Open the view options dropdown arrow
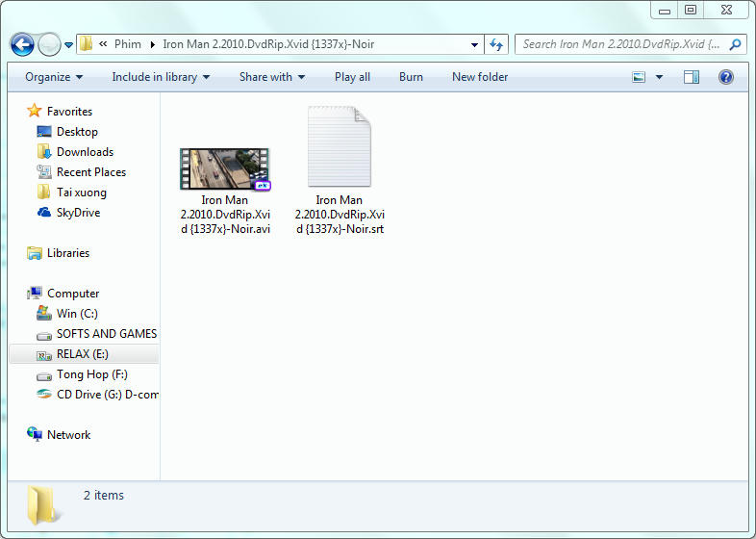The width and height of the screenshot is (756, 539). pos(659,77)
